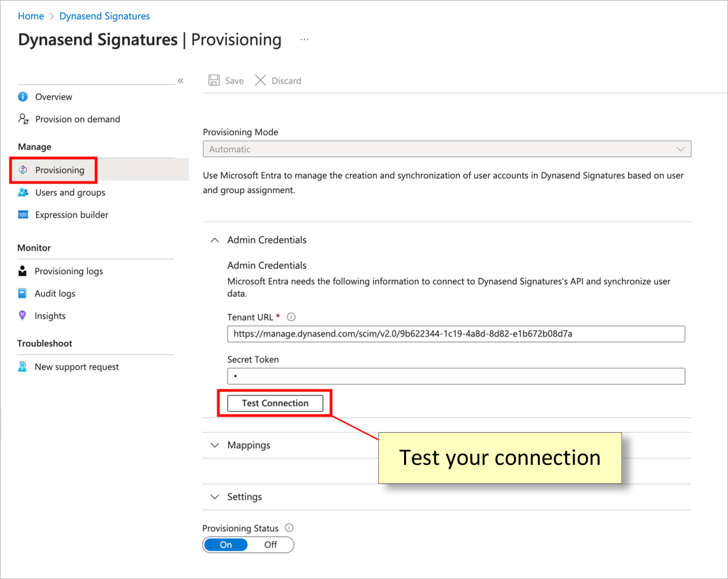This screenshot has width=728, height=579.
Task: Select the Insights icon under Monitor
Action: point(22,315)
